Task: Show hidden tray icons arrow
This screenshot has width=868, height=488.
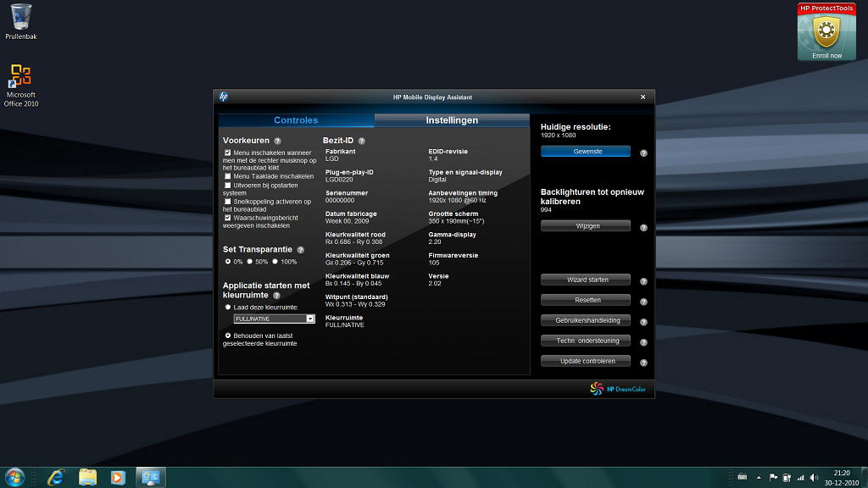Action: pyautogui.click(x=759, y=478)
